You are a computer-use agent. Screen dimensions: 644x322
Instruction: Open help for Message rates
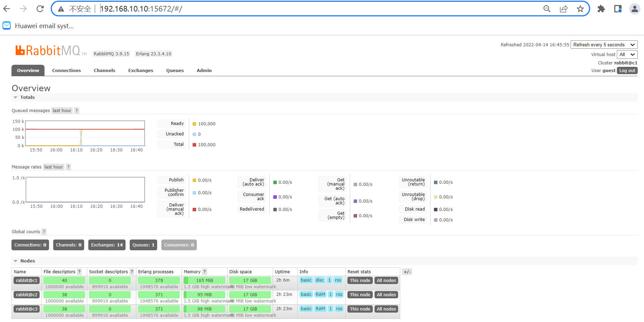(69, 167)
